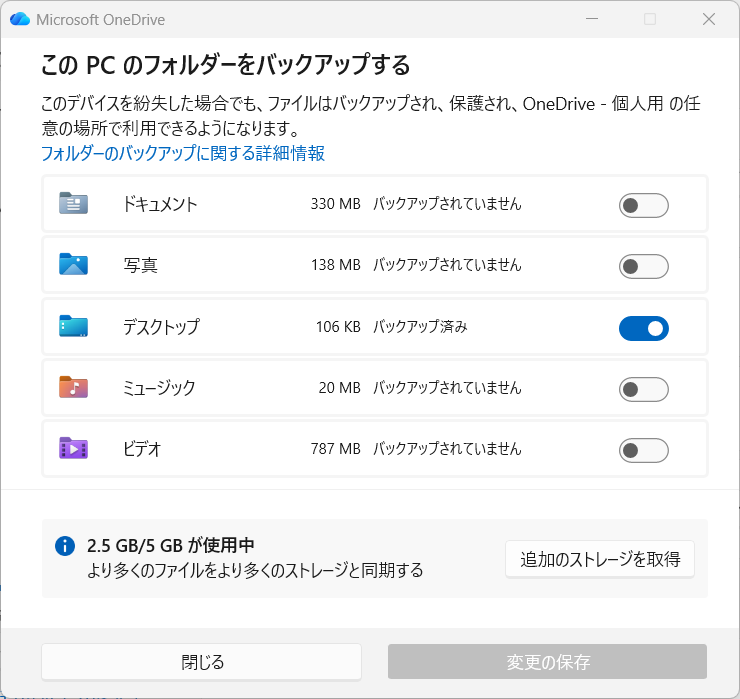740x699 pixels.
Task: Click the OneDrive cloud icon in title bar
Action: [20, 19]
